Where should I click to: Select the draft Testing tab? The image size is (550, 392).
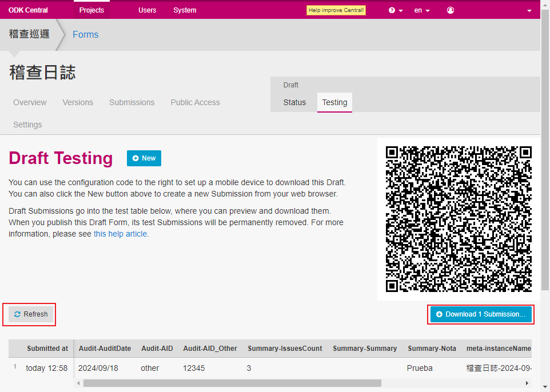point(334,102)
